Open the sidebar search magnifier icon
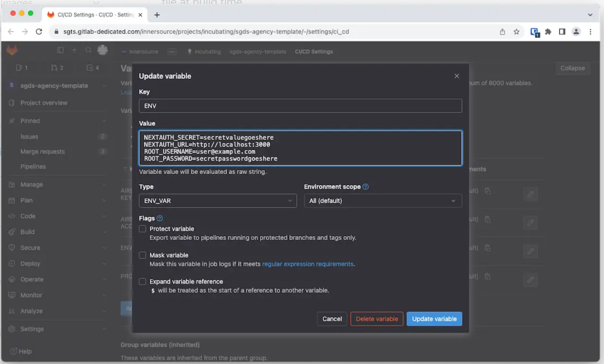 (x=88, y=50)
